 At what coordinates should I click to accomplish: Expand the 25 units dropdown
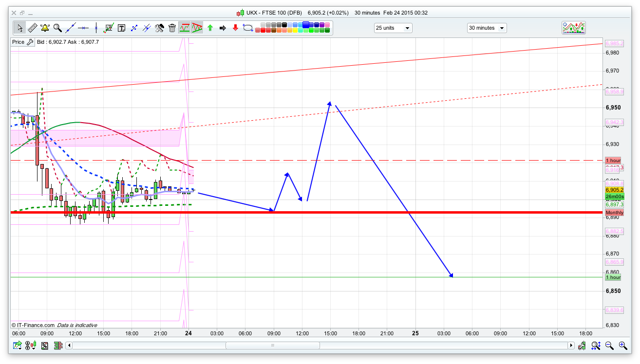tap(393, 28)
